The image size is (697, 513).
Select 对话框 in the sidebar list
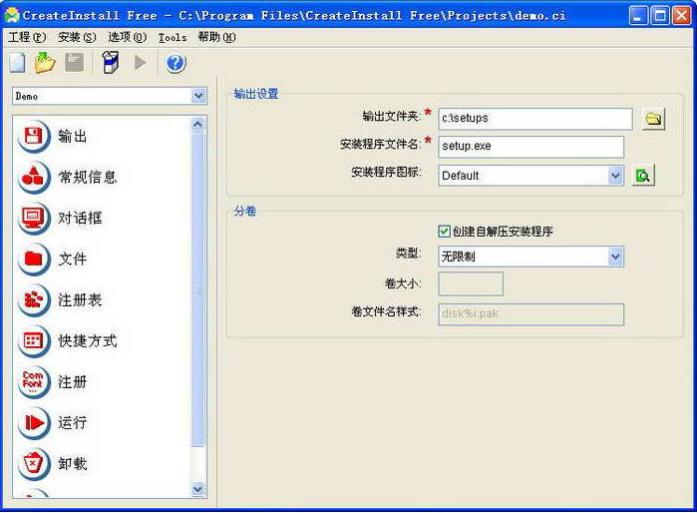point(80,218)
